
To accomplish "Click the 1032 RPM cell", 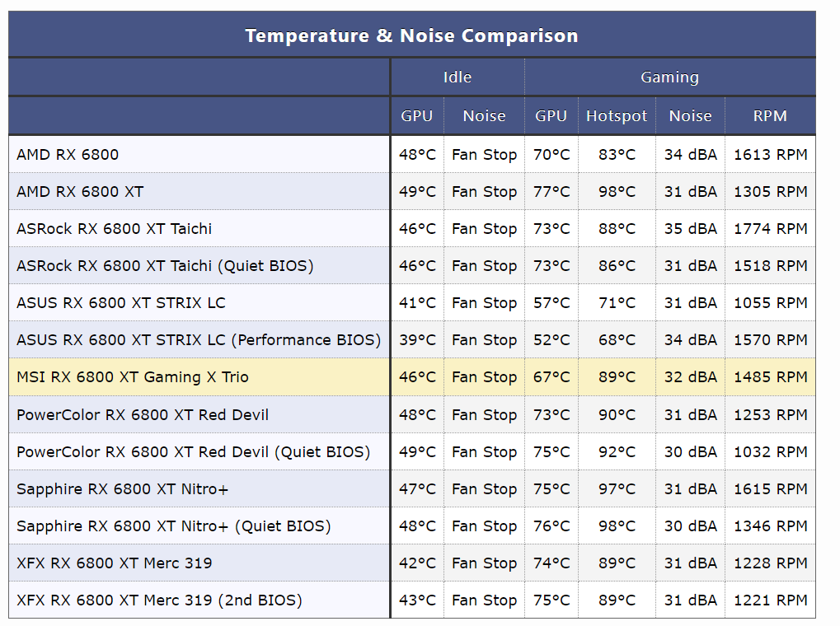I will 770,452.
